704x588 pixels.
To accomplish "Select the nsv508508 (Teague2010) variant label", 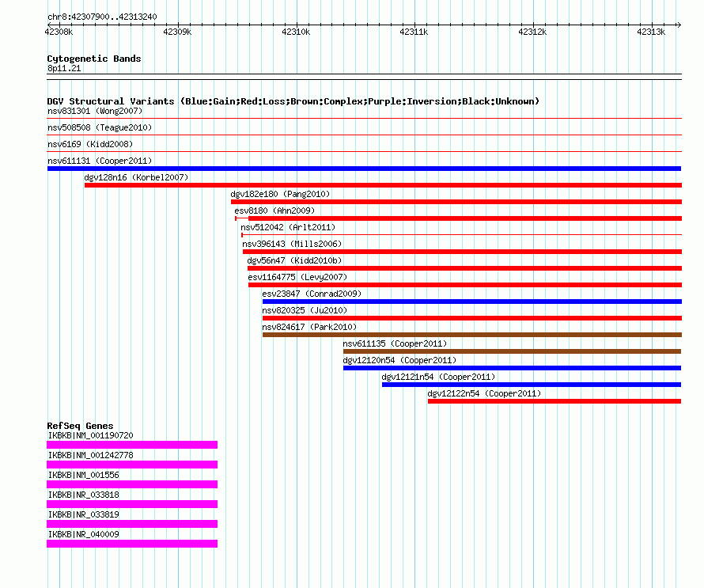I will [100, 127].
